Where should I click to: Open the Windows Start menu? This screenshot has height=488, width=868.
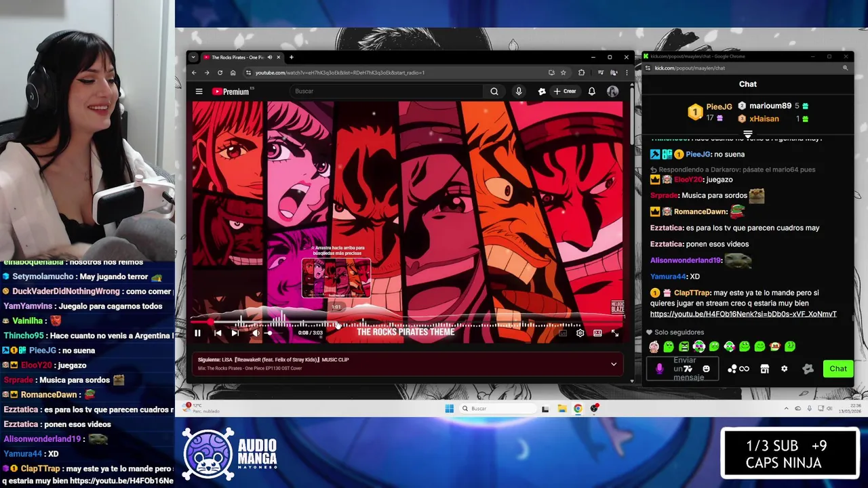[x=449, y=408]
